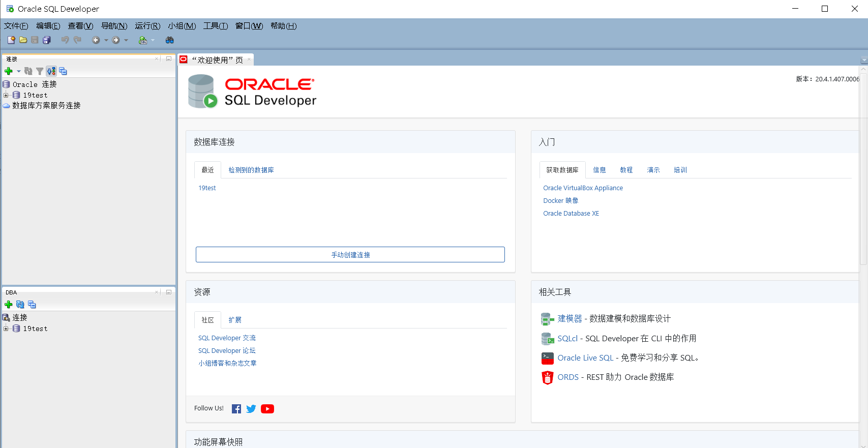Click the New file toolbar icon
Screen dimensions: 868x448
point(11,40)
